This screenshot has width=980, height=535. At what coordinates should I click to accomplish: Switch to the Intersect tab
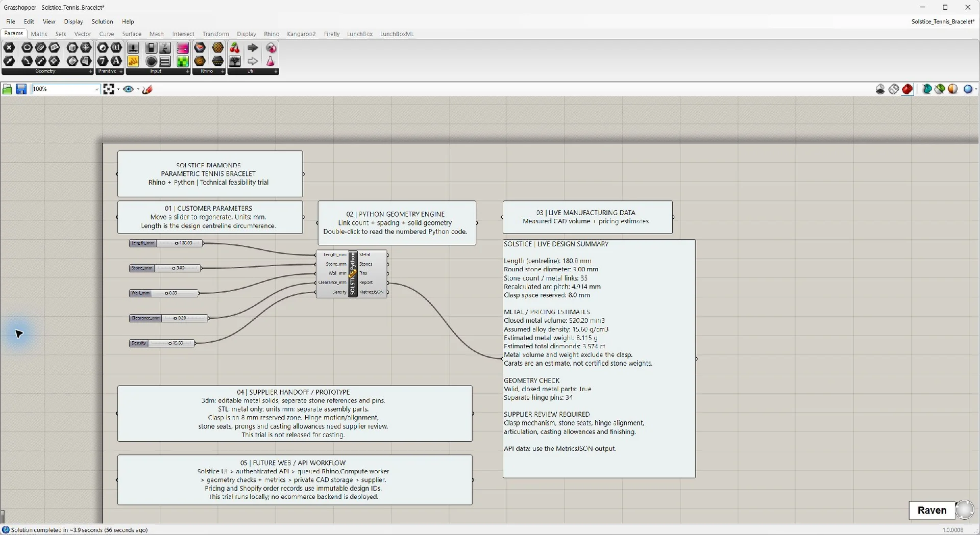(183, 34)
